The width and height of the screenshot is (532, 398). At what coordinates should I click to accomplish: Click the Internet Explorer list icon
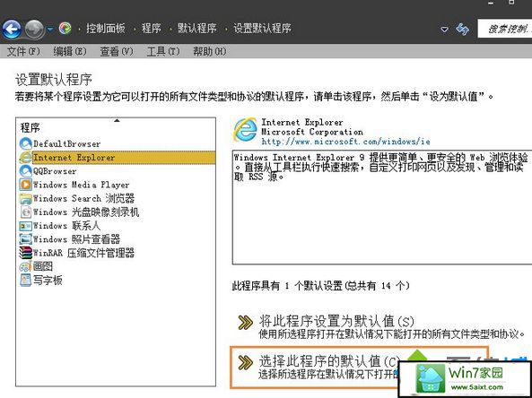25,158
